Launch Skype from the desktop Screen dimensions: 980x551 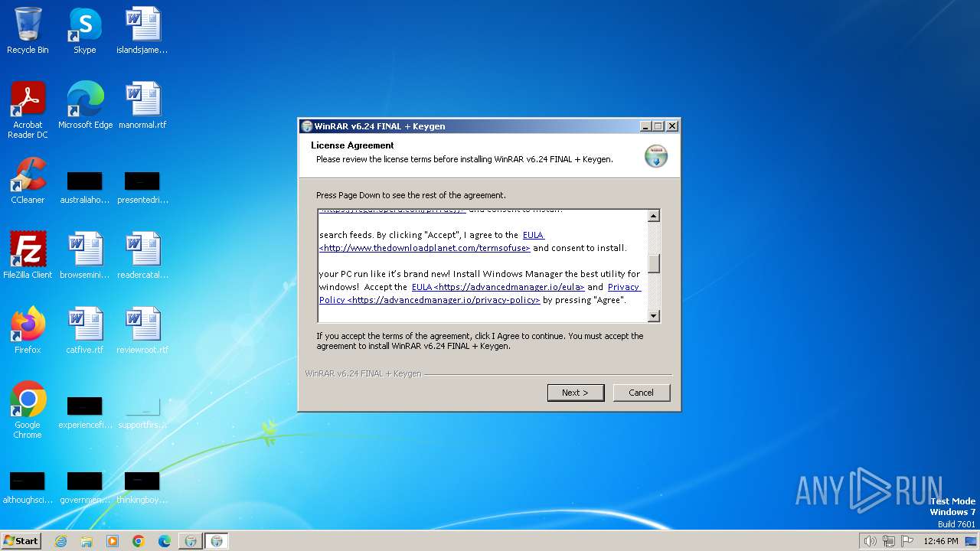tap(84, 31)
